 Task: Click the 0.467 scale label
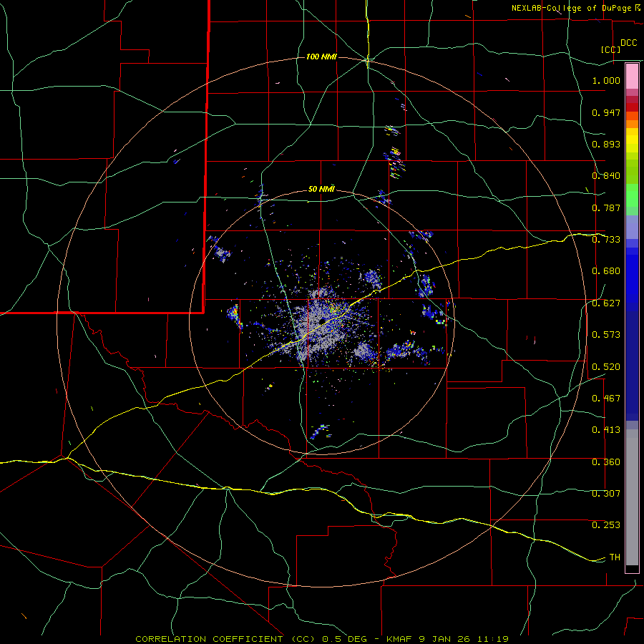point(606,399)
